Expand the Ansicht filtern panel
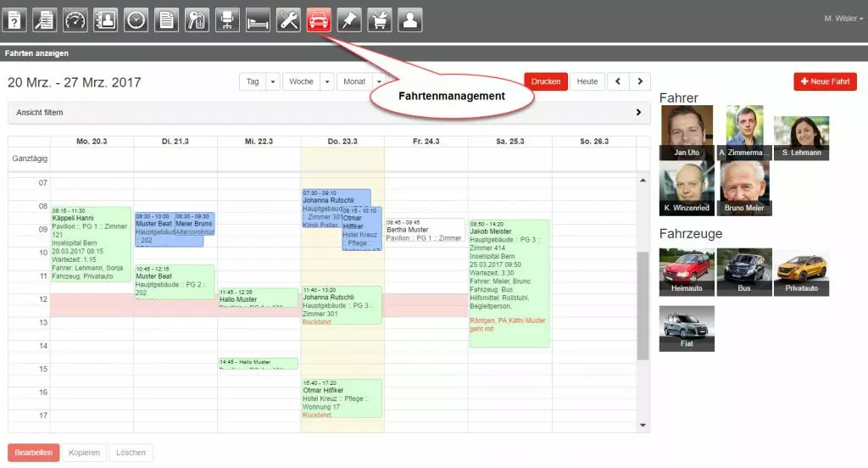868x468 pixels. [x=637, y=112]
